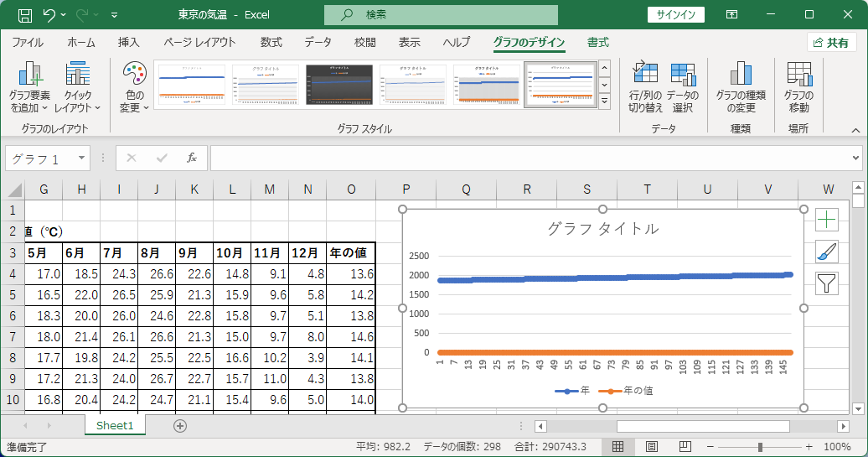This screenshot has width=868, height=457.
Task: Click the 検索 search box
Action: pos(441,15)
